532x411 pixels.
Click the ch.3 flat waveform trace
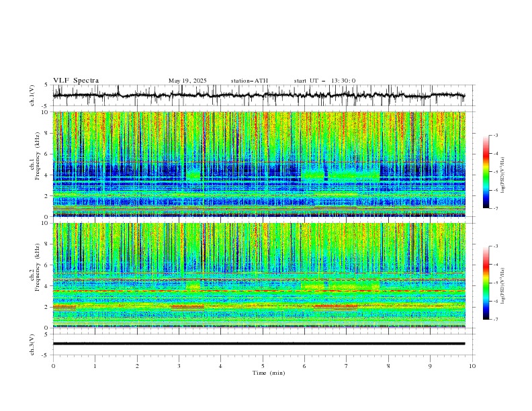[259, 344]
